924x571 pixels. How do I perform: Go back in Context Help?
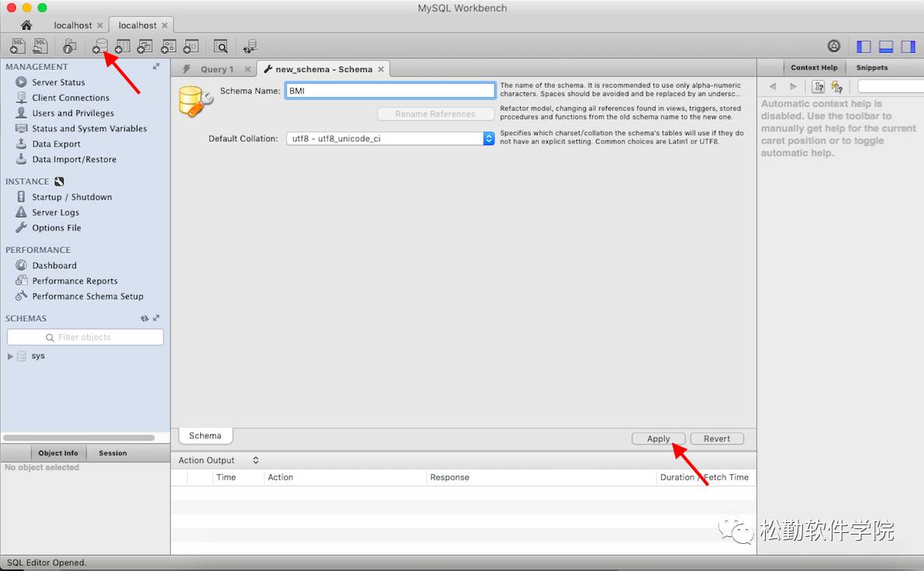tap(773, 87)
